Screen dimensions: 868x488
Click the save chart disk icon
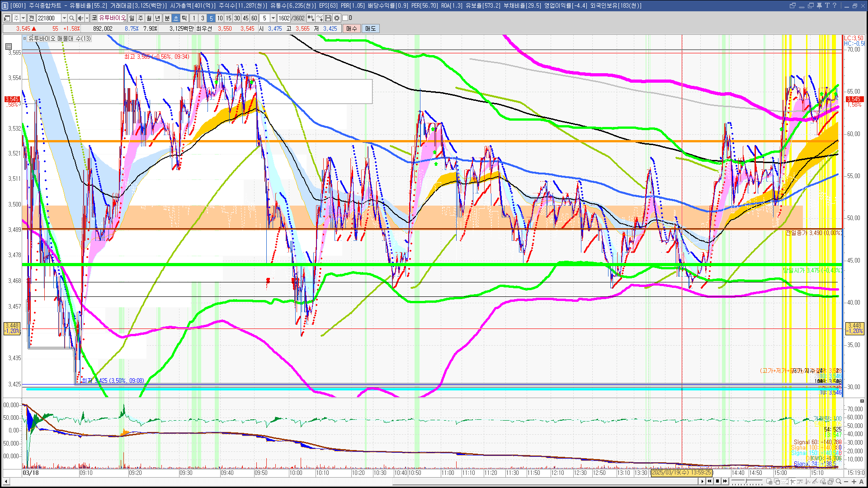[328, 18]
